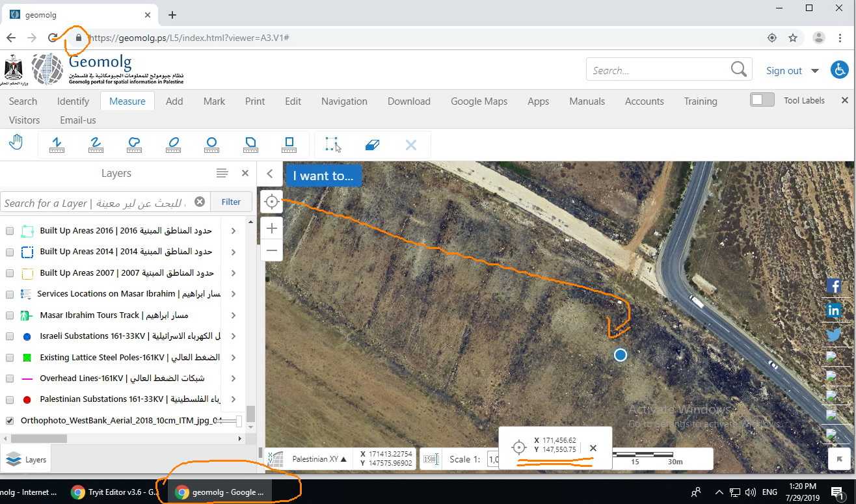Check Israeli Substations 161-33KV layer
The height and width of the screenshot is (504, 856).
click(10, 336)
